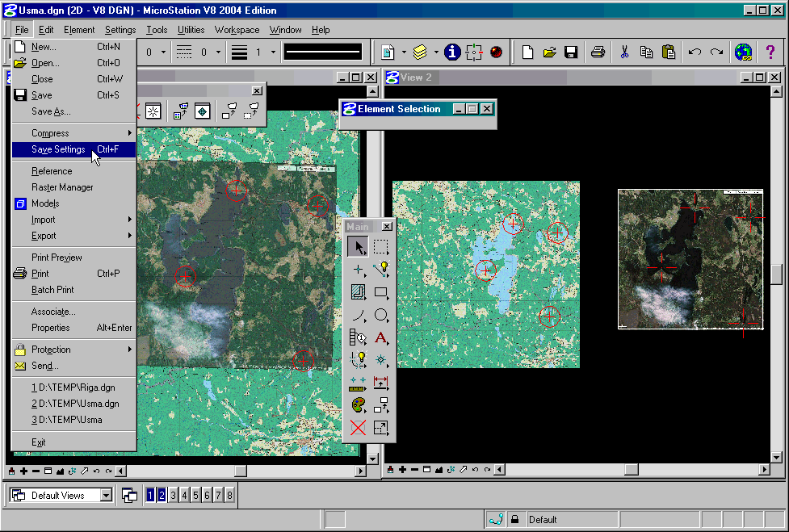
Task: Select the Place Text 'A' tool
Action: [x=381, y=337]
